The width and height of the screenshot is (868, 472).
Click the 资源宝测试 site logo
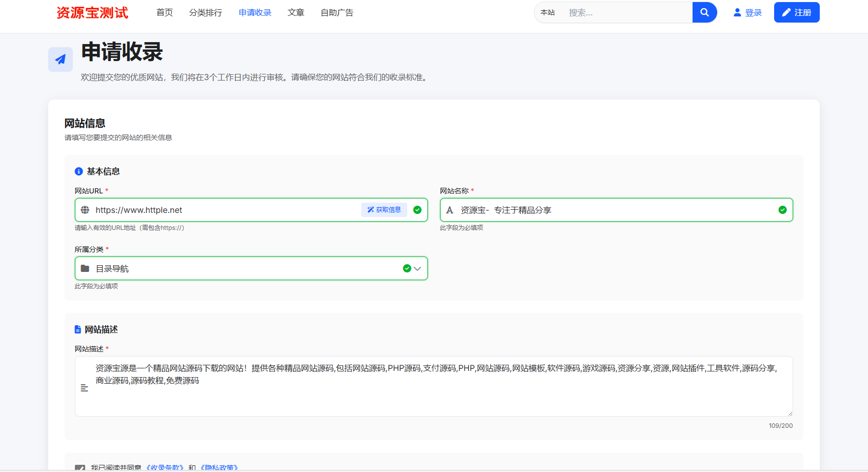[x=92, y=12]
